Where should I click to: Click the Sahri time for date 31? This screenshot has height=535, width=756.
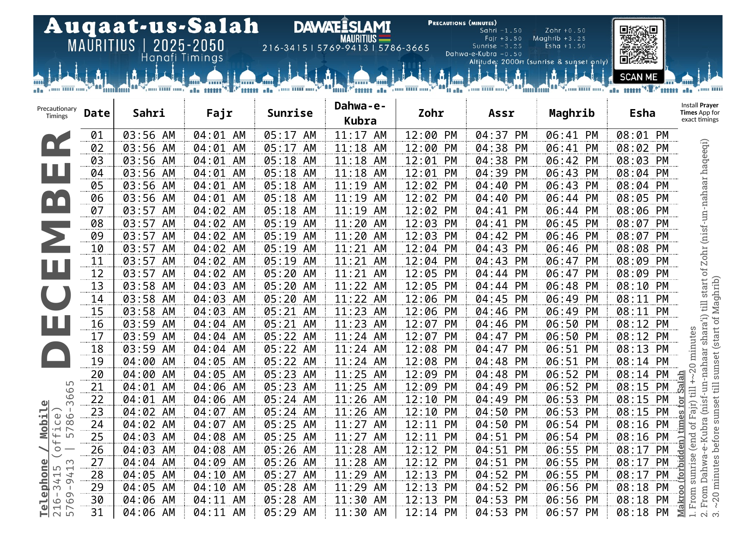(149, 513)
